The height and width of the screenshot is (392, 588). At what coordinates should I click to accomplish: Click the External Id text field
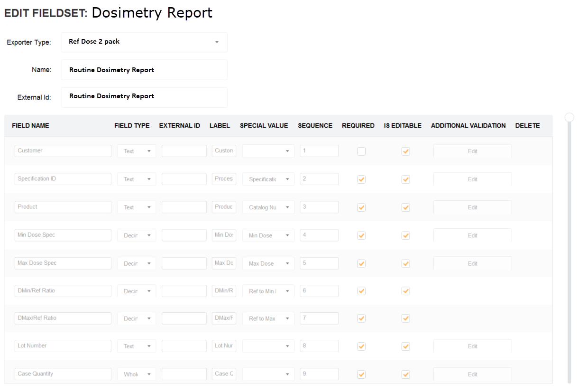(x=144, y=97)
